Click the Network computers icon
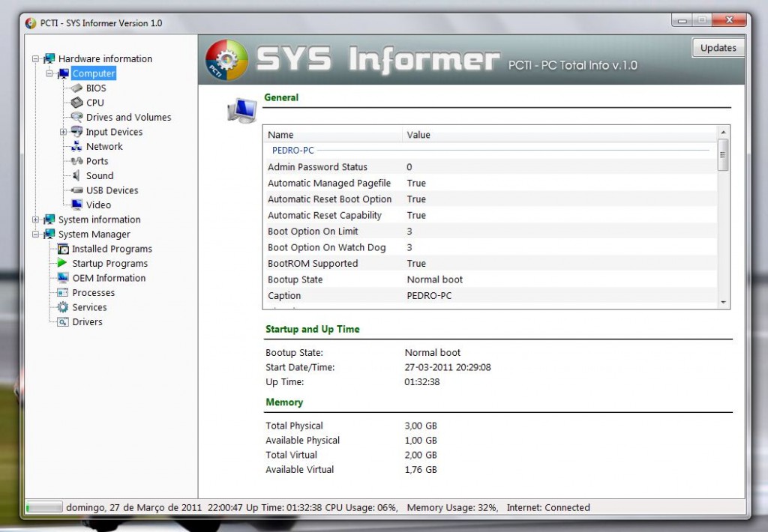This screenshot has height=532, width=768. [76, 146]
